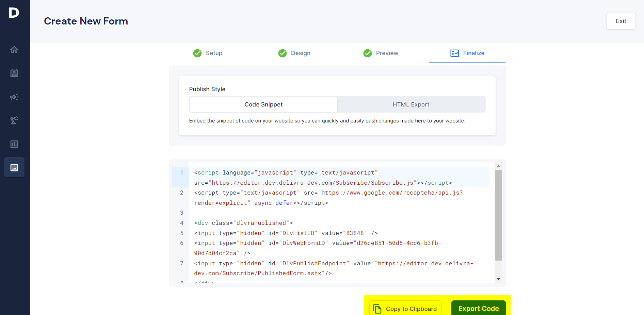Go to the Preview step tab
This screenshot has width=644, height=315.
tap(381, 53)
